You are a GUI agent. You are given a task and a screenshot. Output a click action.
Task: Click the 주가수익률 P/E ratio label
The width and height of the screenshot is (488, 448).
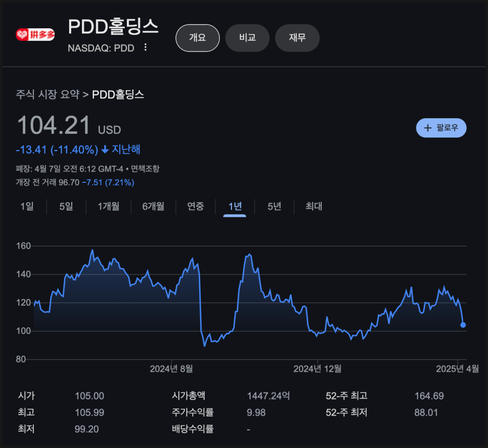(x=192, y=412)
